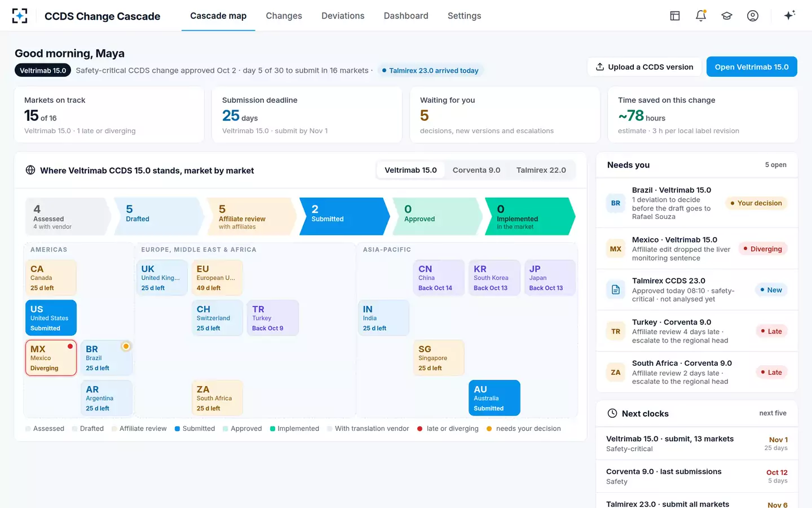Open the Settings tab

(465, 16)
